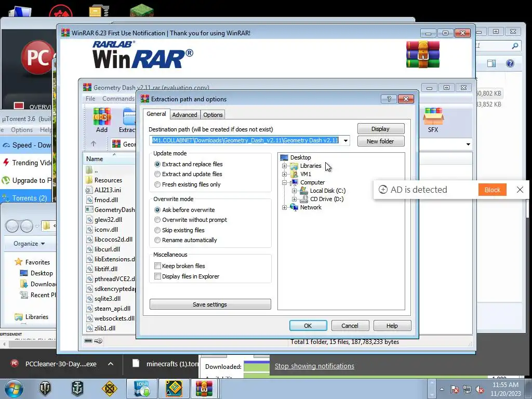This screenshot has height=399, width=532.
Task: Select the General tab
Action: (x=156, y=114)
